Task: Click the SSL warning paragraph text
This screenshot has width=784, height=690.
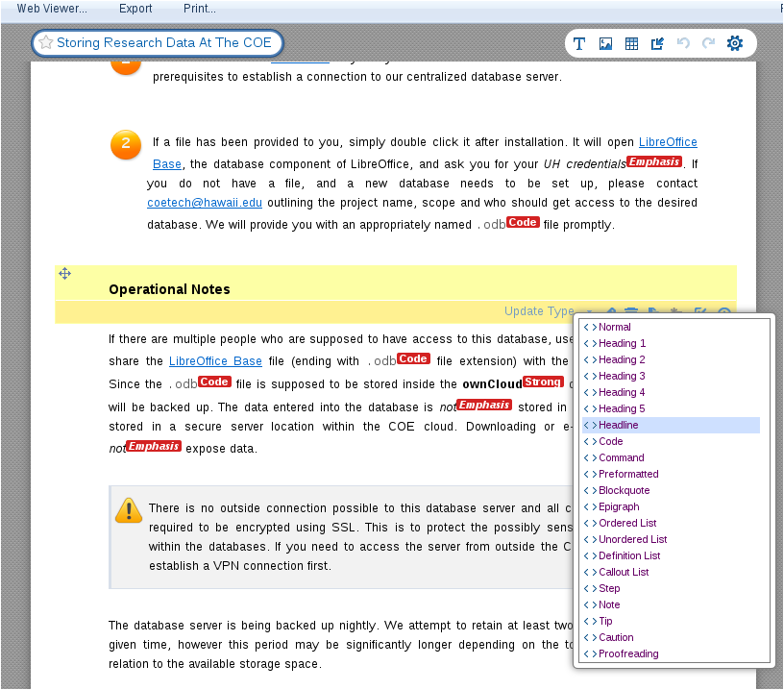Action: point(360,537)
